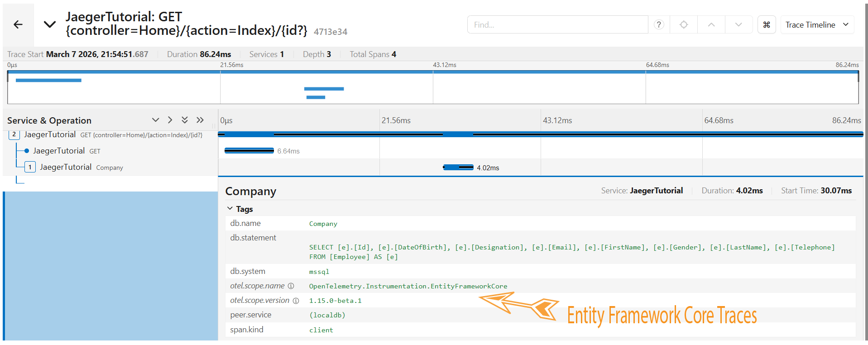868x345 pixels.
Task: Collapse all spans double-right chevron
Action: 200,120
